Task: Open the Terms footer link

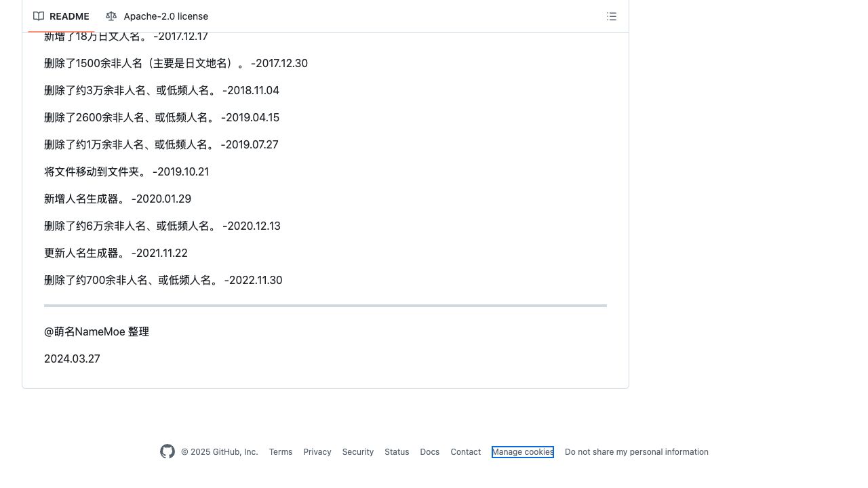Action: 281,452
